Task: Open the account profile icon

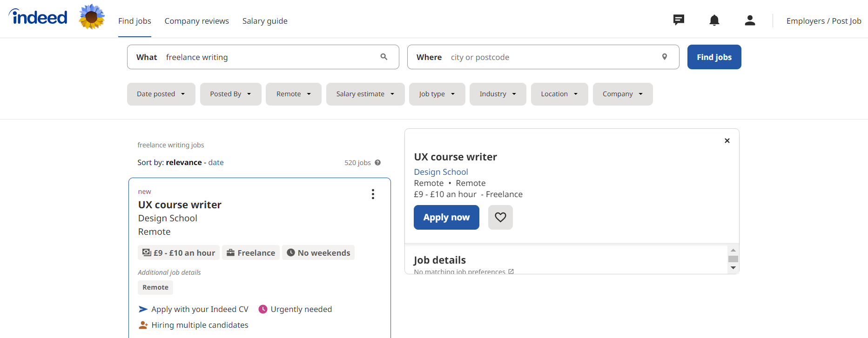Action: [750, 20]
